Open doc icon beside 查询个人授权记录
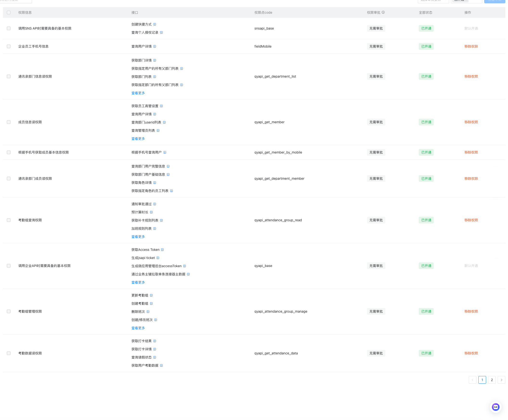This screenshot has height=420, width=508. (161, 33)
